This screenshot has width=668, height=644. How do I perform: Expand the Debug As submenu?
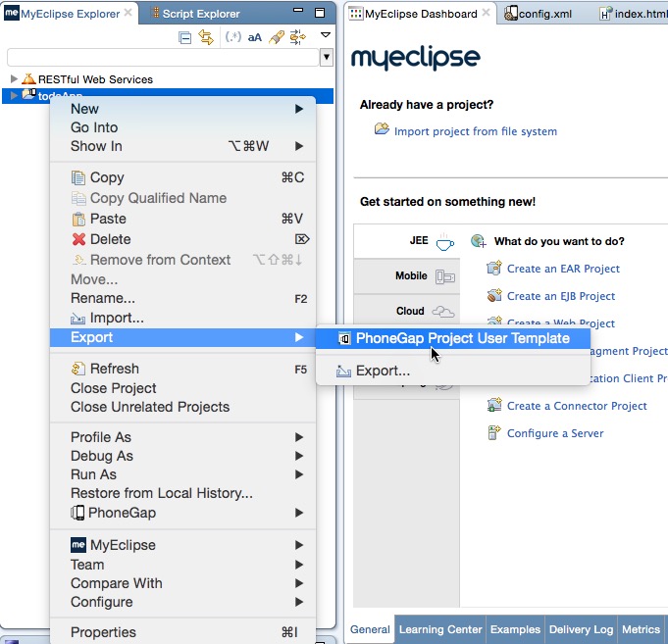(182, 456)
